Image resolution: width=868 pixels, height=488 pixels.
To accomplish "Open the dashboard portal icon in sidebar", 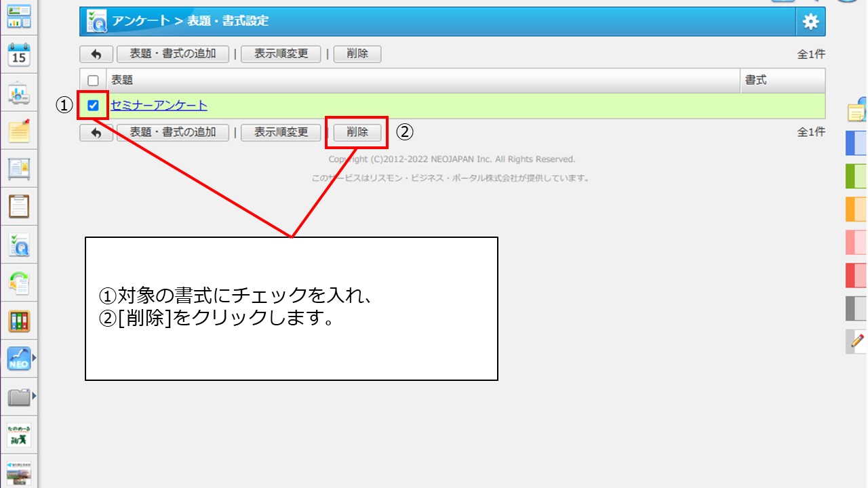I will click(19, 18).
